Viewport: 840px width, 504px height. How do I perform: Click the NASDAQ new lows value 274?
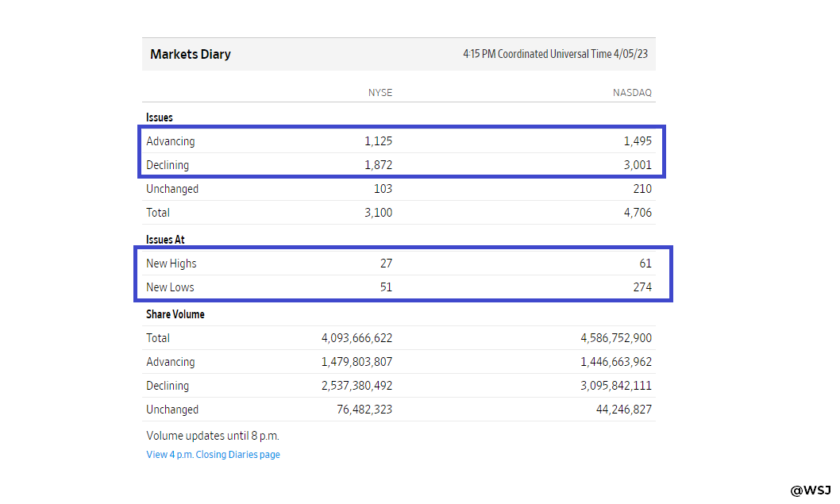coord(642,287)
